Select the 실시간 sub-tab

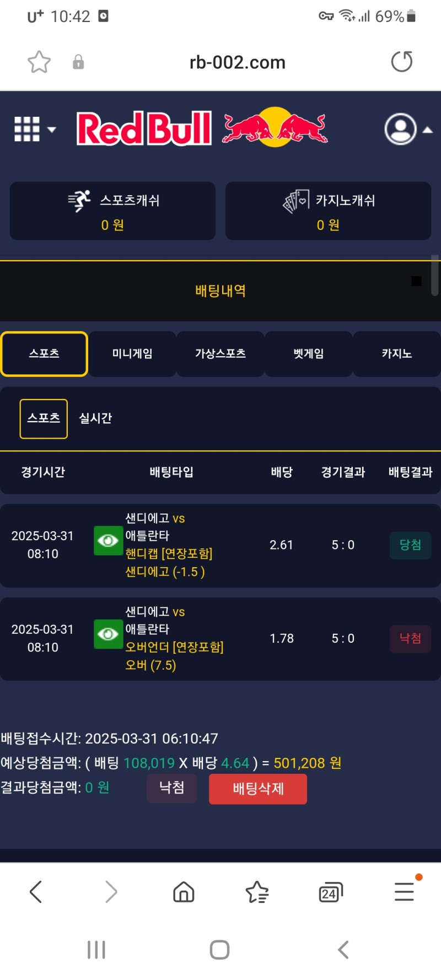(95, 418)
